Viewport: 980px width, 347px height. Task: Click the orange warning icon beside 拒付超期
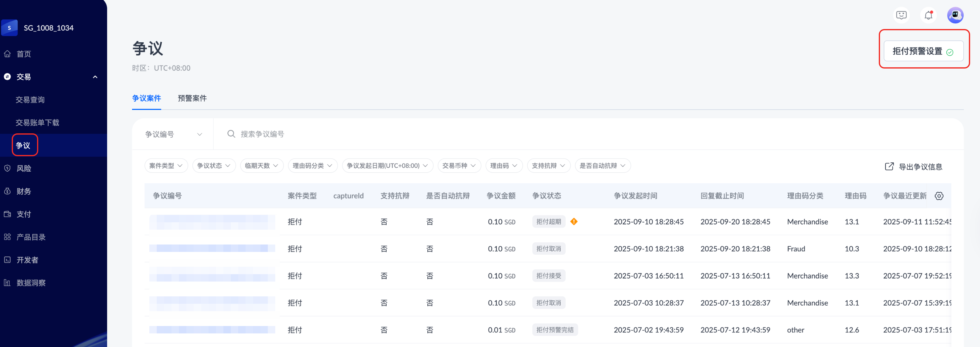[x=574, y=221]
